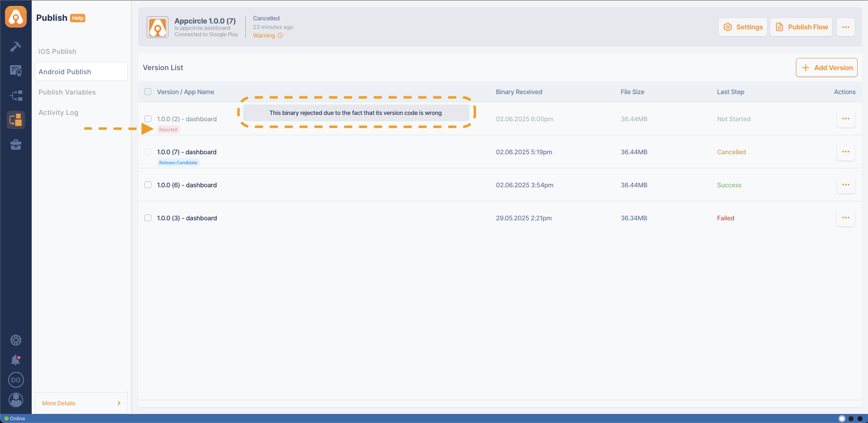Image resolution: width=868 pixels, height=423 pixels.
Task: Open the Build module hammer icon
Action: pyautogui.click(x=16, y=47)
